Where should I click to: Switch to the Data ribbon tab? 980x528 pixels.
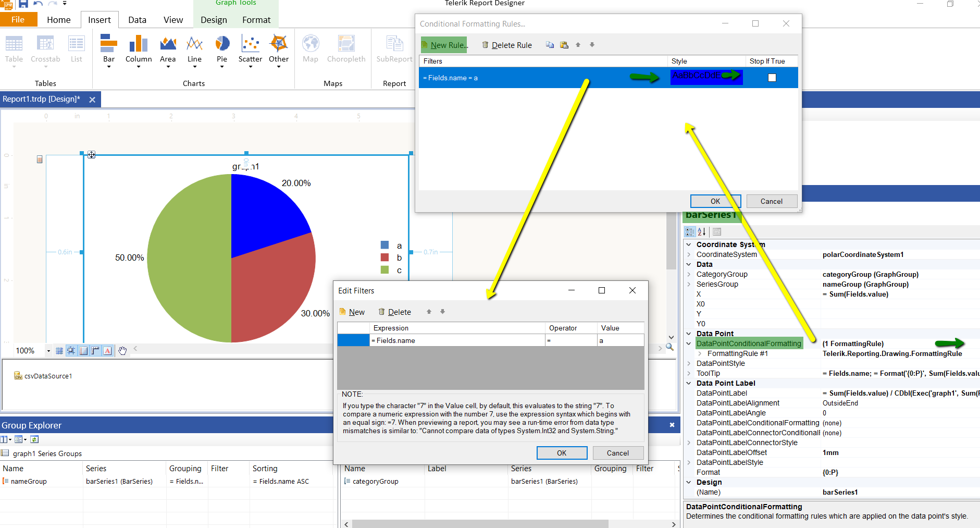(137, 20)
